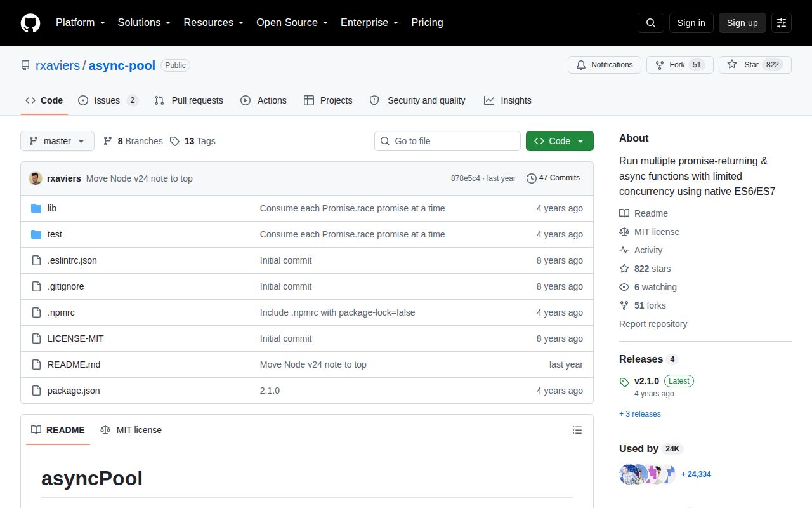This screenshot has height=508, width=812.
Task: Open commit message 'Include .npmrc with package-lock=false'
Action: 337,312
